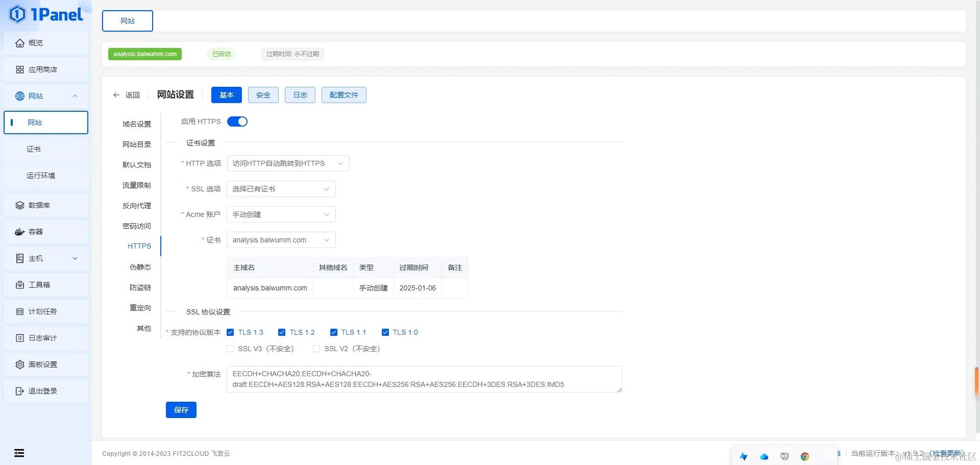The width and height of the screenshot is (980, 465).
Task: Click the server icon for 主机
Action: pos(20,258)
